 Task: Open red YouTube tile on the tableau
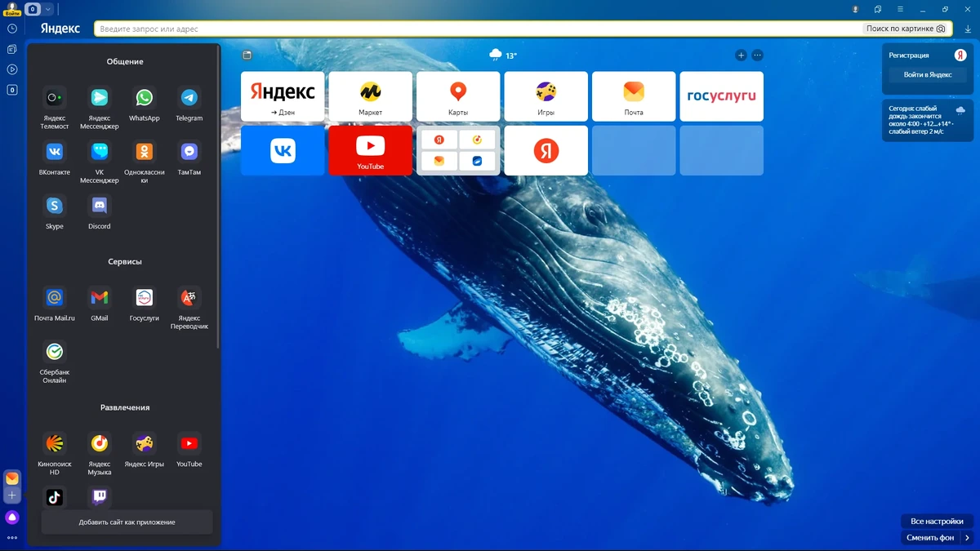coord(370,150)
